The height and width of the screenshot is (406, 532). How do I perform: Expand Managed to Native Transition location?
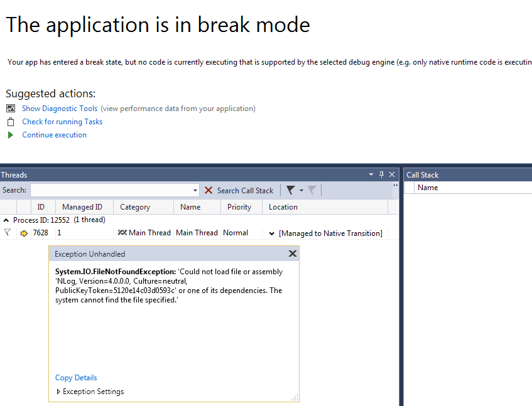[x=272, y=233]
